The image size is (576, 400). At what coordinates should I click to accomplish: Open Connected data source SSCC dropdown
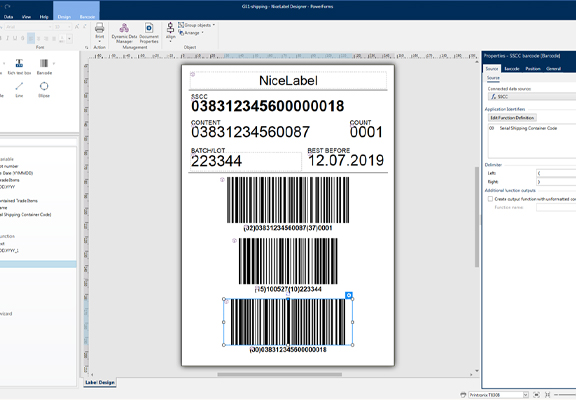point(532,97)
